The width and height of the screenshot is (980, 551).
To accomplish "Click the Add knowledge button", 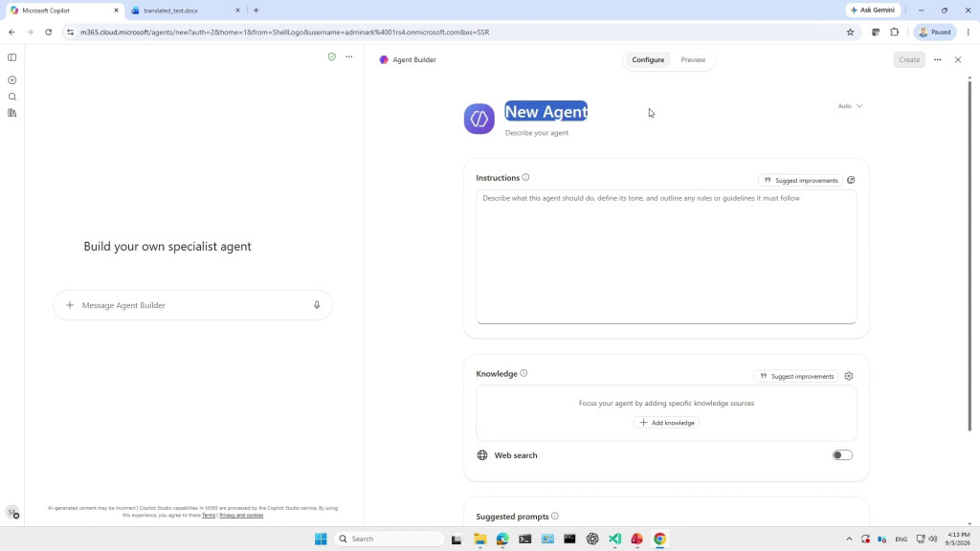I will 666,423.
